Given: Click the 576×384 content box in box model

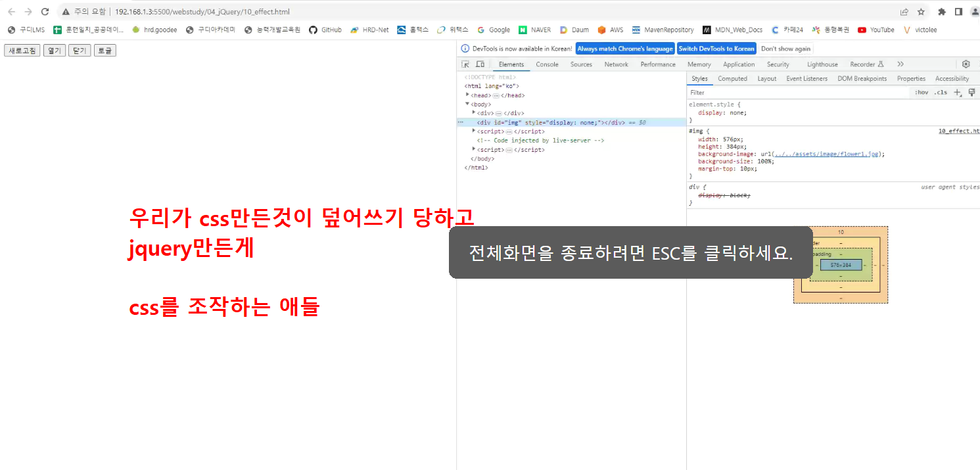Looking at the screenshot, I should point(841,265).
